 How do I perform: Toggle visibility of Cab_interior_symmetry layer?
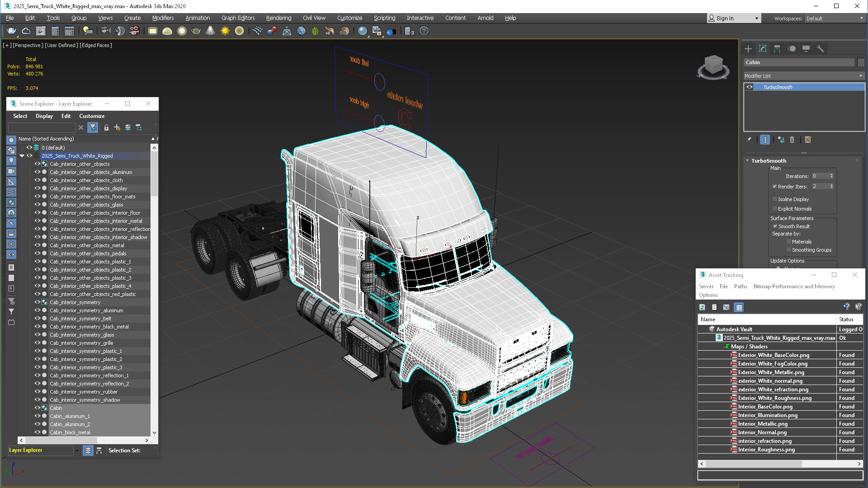click(x=36, y=302)
